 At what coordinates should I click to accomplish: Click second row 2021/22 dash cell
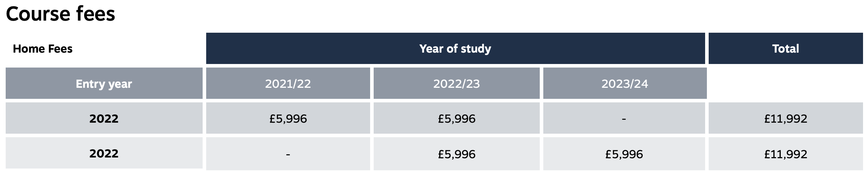tap(288, 154)
